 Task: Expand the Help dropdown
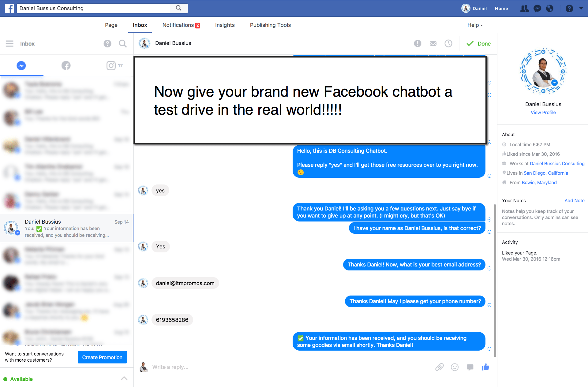pos(475,25)
